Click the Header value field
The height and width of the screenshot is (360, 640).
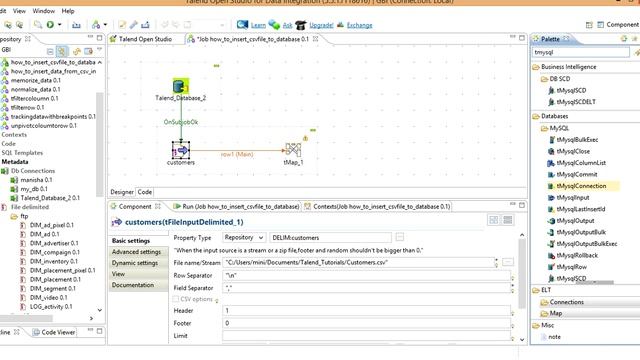coord(366,311)
